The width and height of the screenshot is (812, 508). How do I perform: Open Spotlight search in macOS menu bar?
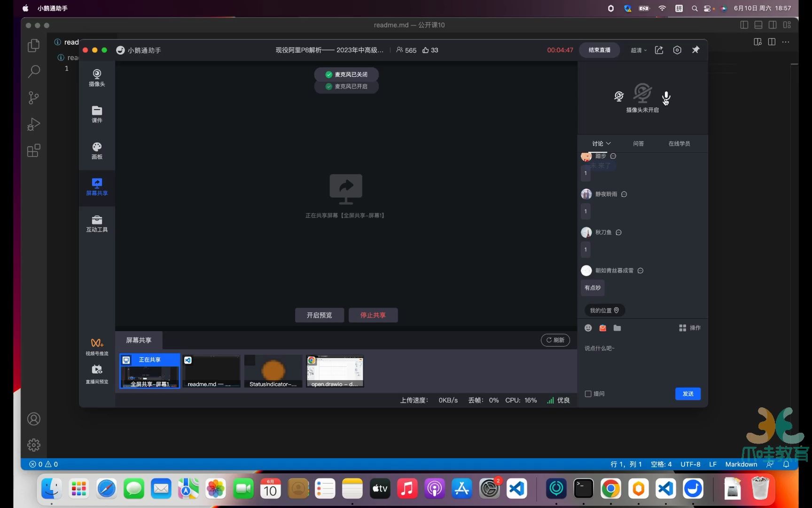[695, 8]
